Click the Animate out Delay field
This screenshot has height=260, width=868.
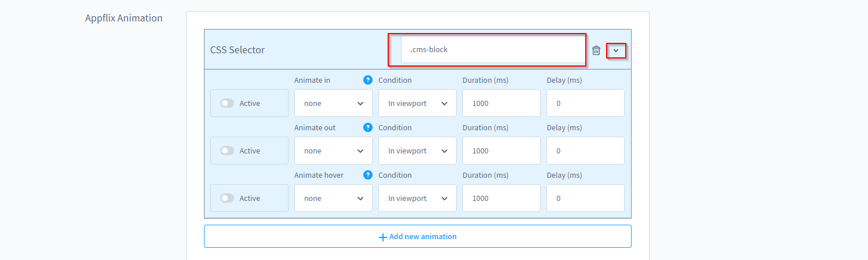click(x=585, y=151)
